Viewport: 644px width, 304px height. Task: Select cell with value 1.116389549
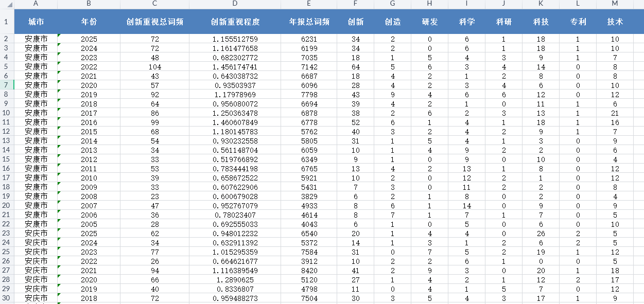(235, 270)
